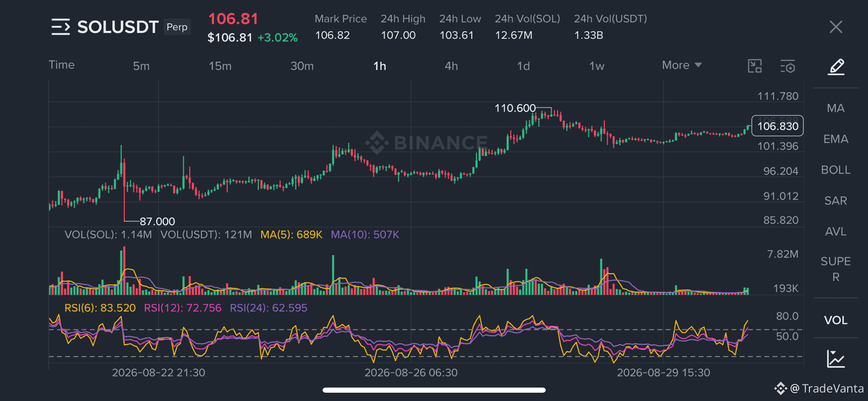
Task: Tap the 24h High 107.00 value
Action: pos(398,35)
